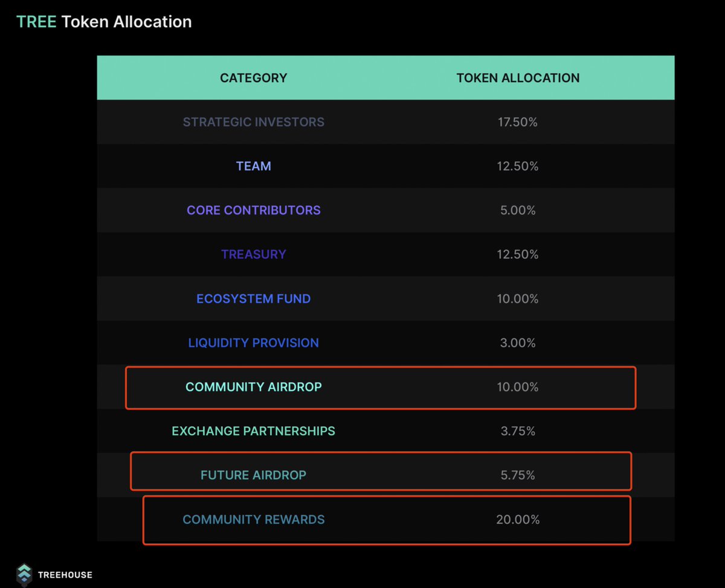Select the highlighted FUTURE AIRDROP label

tap(253, 475)
